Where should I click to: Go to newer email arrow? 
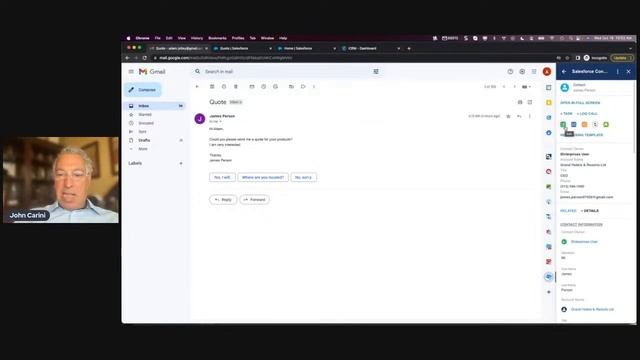[504, 87]
